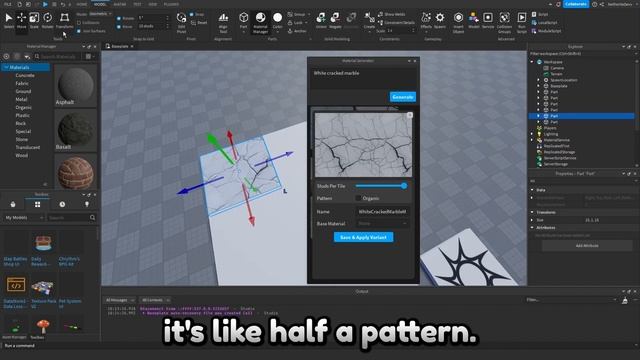
Task: Activate the Transform tool
Action: coord(64,20)
